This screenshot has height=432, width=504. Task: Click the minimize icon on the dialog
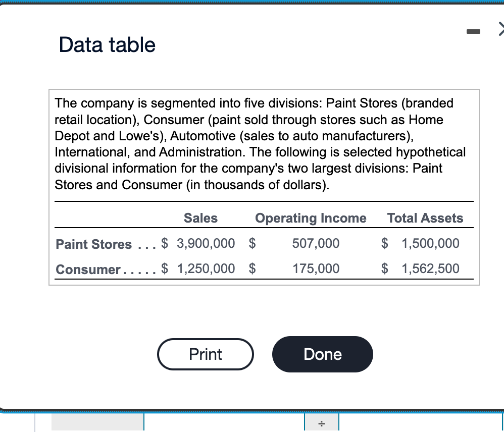pos(473,31)
